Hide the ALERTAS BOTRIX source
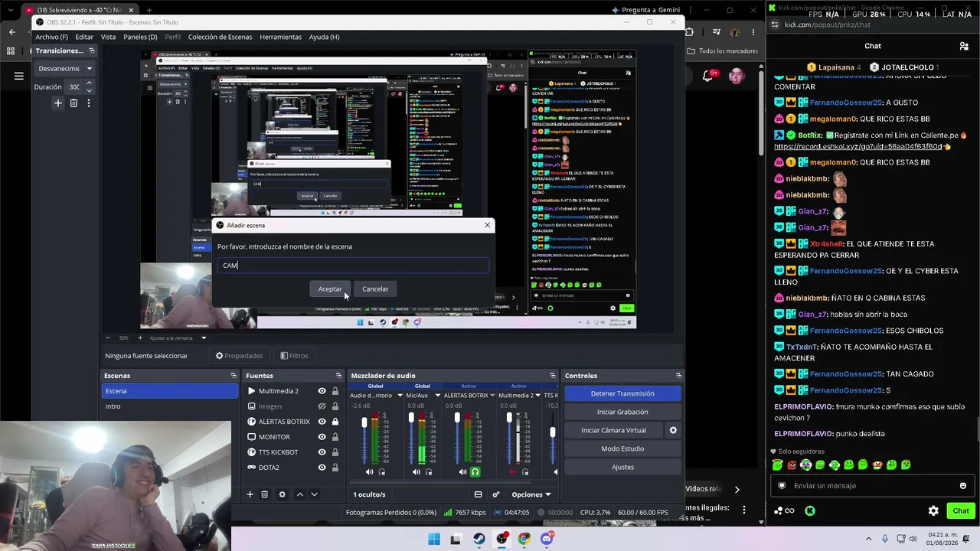 [322, 422]
